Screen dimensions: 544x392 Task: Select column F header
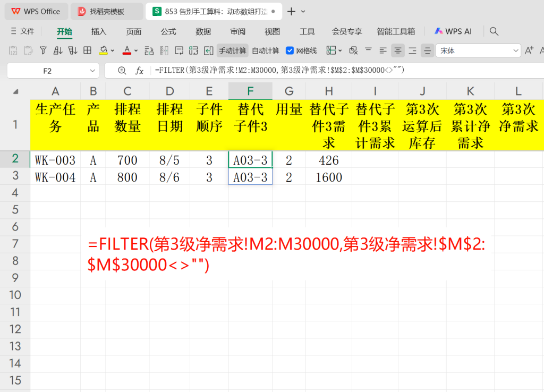coord(250,91)
